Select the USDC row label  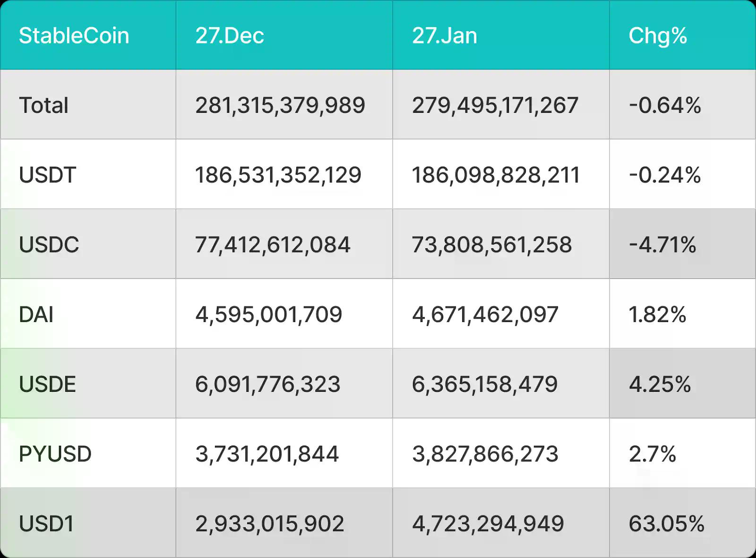pyautogui.click(x=49, y=245)
